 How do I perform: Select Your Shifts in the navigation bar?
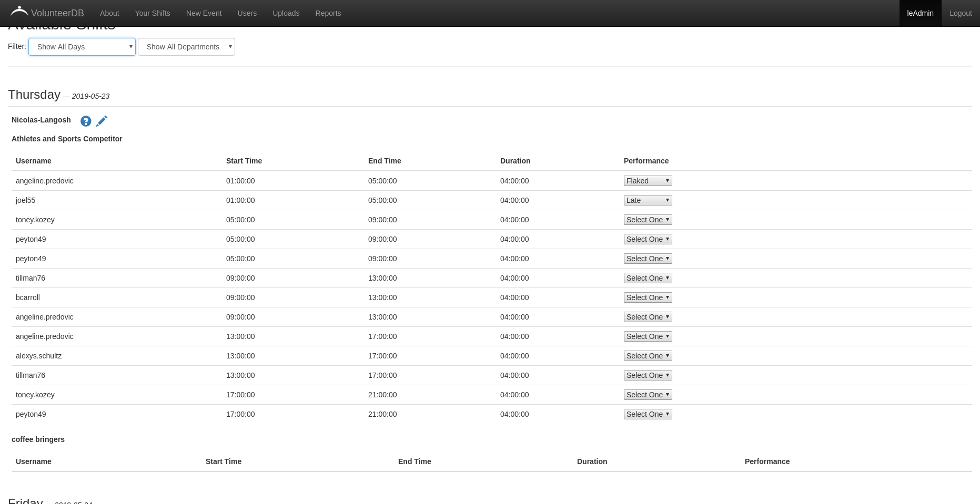[152, 13]
